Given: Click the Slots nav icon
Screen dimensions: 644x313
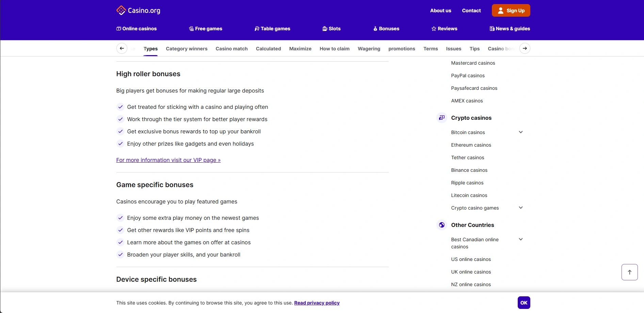Looking at the screenshot, I should pos(325,29).
